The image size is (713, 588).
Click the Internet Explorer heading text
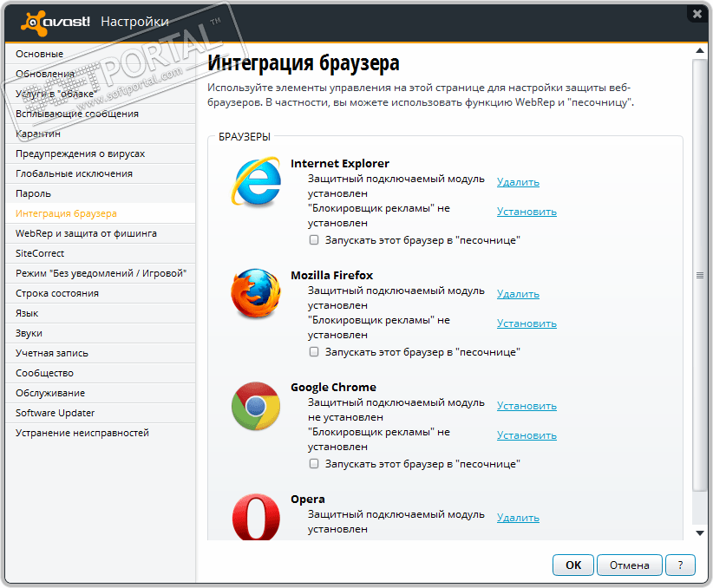[x=340, y=163]
